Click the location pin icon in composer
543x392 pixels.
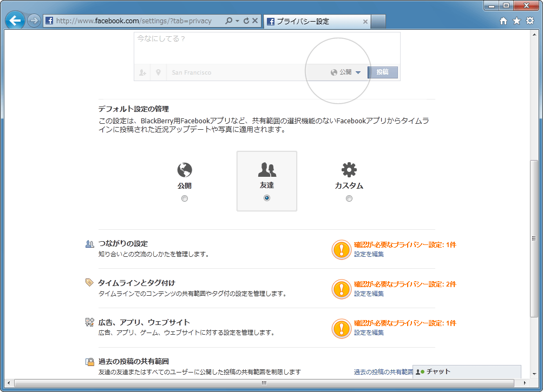click(x=158, y=72)
